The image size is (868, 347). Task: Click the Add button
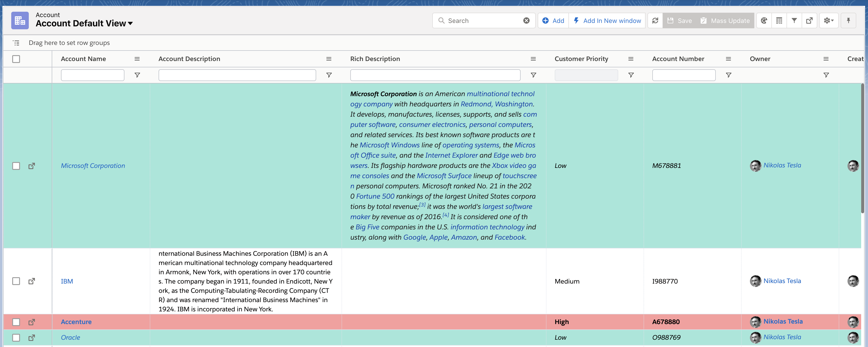(x=553, y=20)
